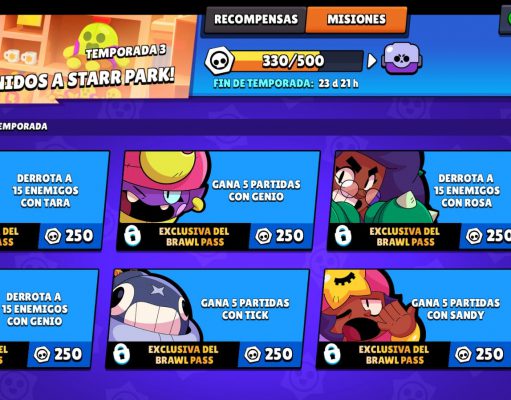Tap the Rosa character portrait
511x400 pixels.
[380, 187]
